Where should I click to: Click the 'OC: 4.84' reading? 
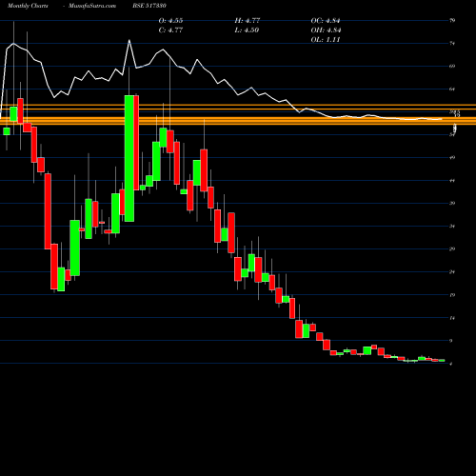326,21
